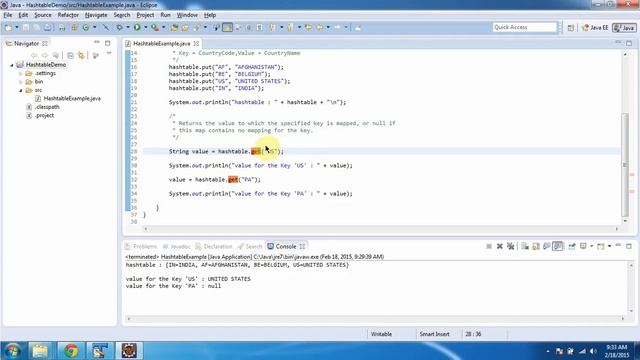Click the volume speaker icon in system tray

593,351
